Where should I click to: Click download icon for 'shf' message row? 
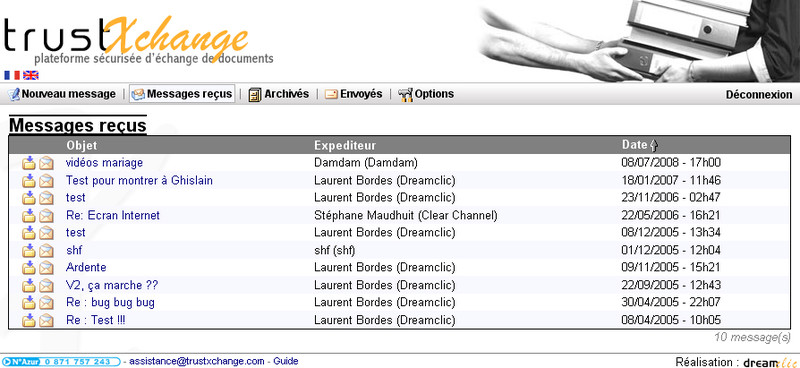pos(29,250)
